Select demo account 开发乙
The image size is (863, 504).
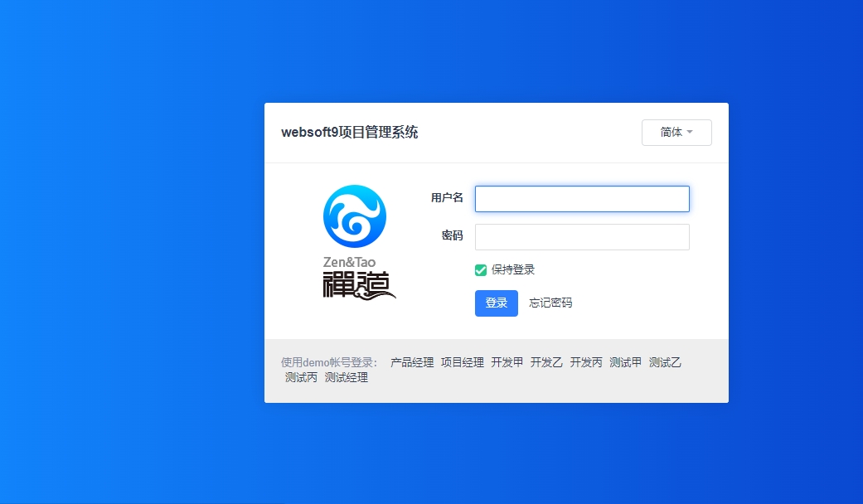[546, 362]
